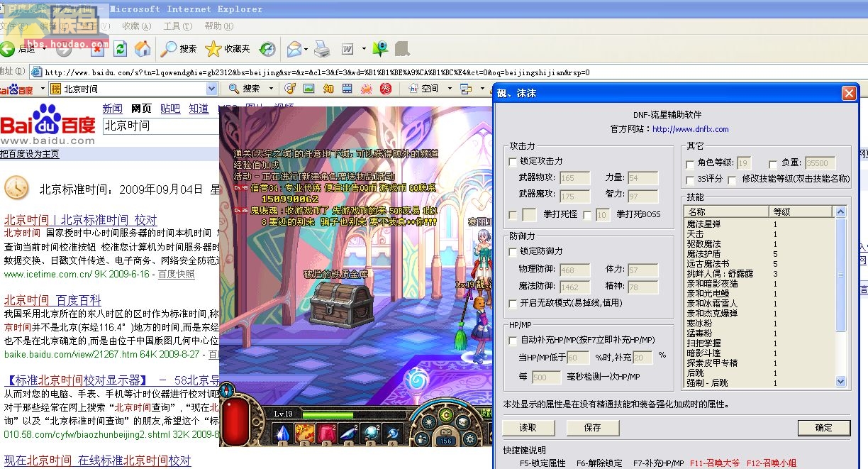
Task: Open dropdown arrow beside Edit with Word icon
Action: tap(364, 49)
